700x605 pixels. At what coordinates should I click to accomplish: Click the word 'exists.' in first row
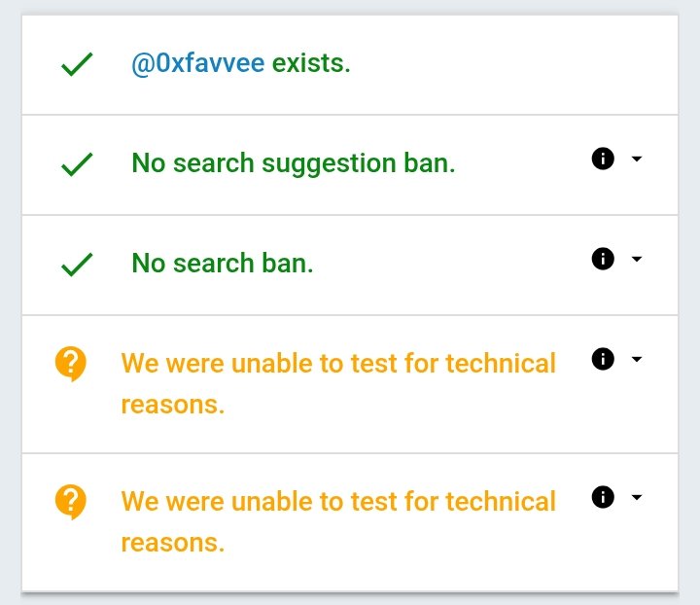(311, 64)
